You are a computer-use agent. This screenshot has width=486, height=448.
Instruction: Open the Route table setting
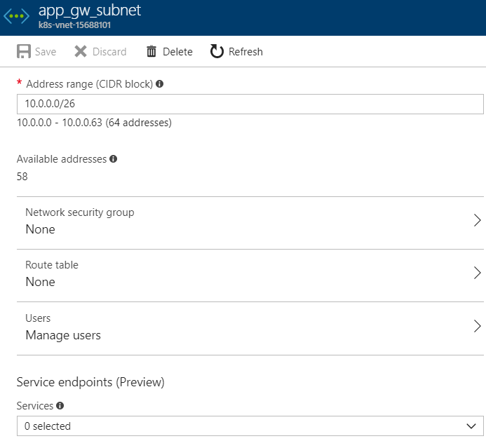pos(250,275)
